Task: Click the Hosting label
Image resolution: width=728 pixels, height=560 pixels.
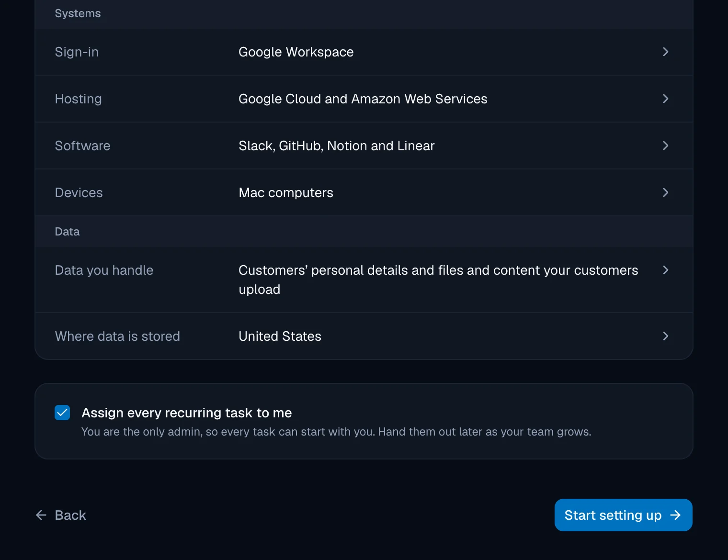Action: coord(78,99)
